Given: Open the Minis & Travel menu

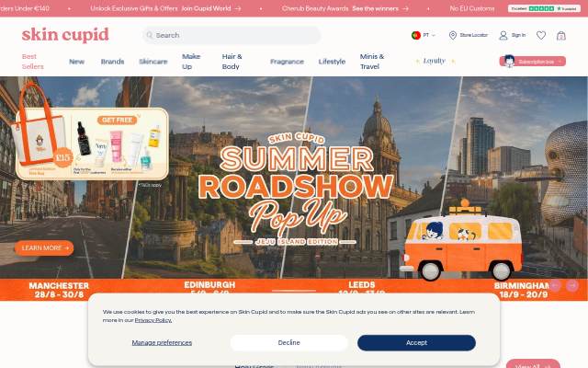Looking at the screenshot, I should pyautogui.click(x=372, y=62).
